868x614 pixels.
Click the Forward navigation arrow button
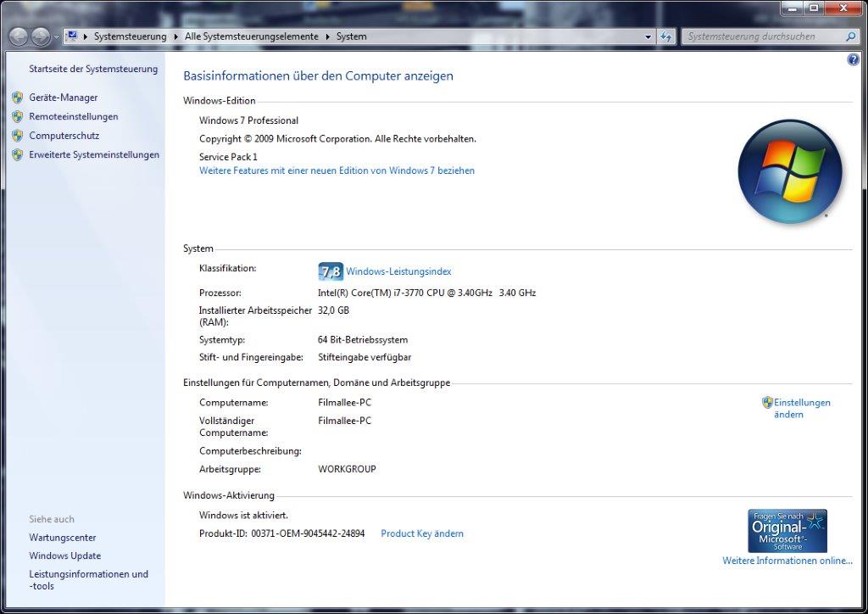pos(41,36)
